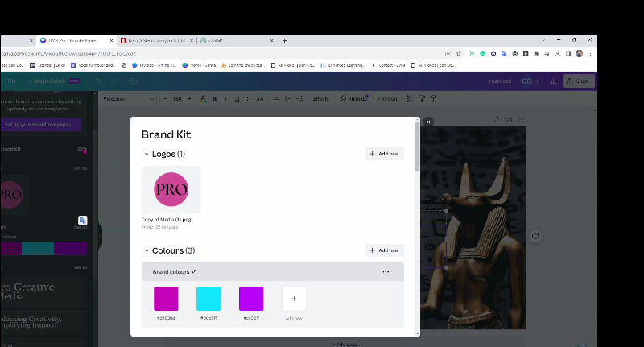This screenshot has height=347, width=644.
Task: Open line spacing options
Action: point(299,99)
